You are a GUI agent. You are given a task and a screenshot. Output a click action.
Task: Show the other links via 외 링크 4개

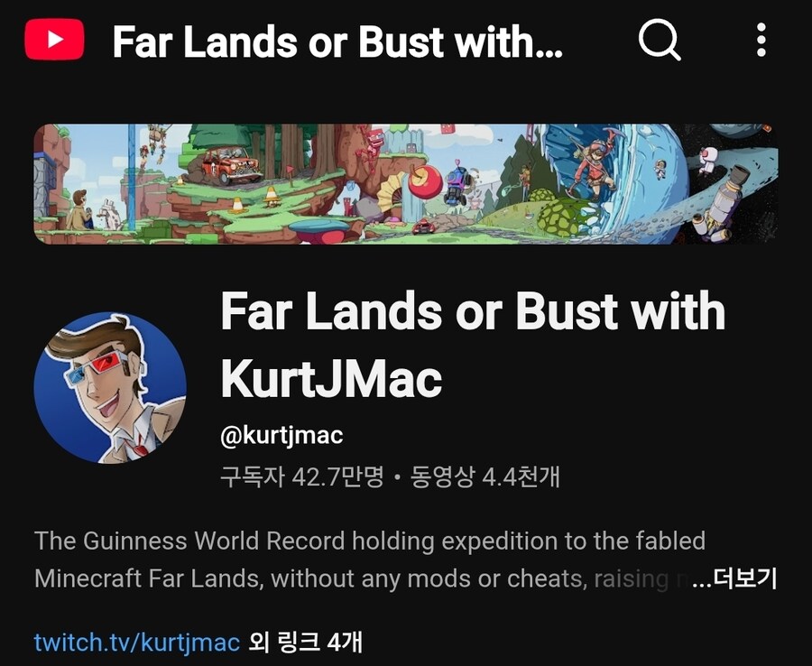click(305, 643)
